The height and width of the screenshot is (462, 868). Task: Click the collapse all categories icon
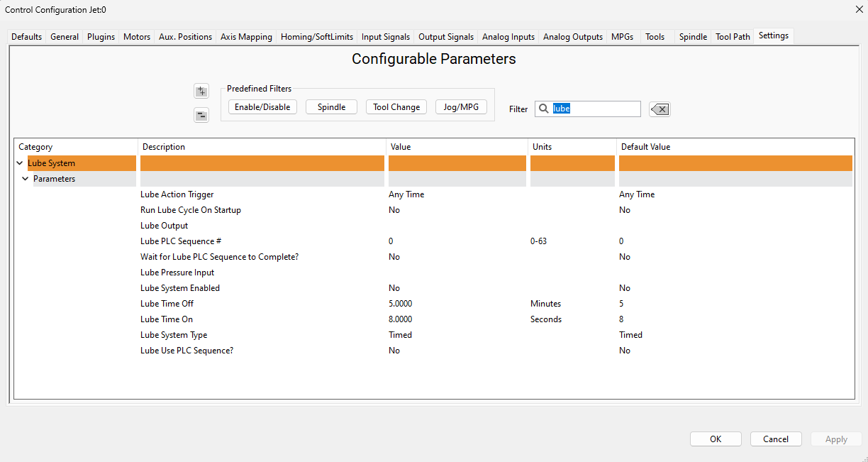tap(201, 116)
